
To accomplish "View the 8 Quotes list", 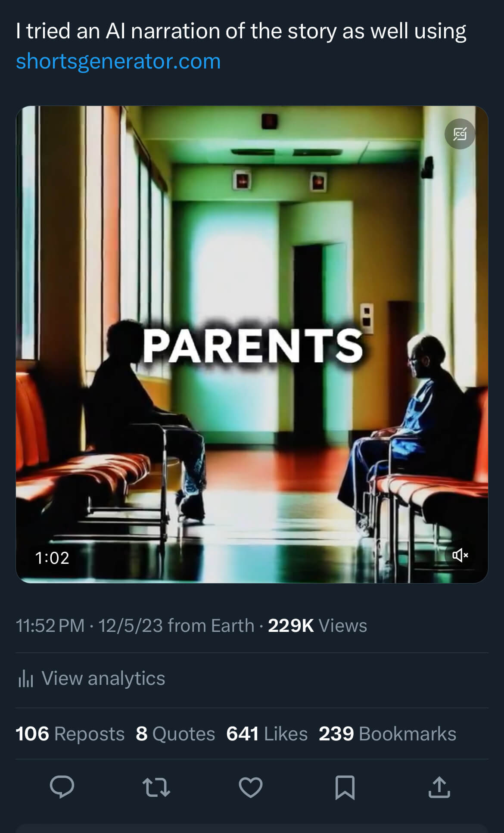I will (x=175, y=734).
